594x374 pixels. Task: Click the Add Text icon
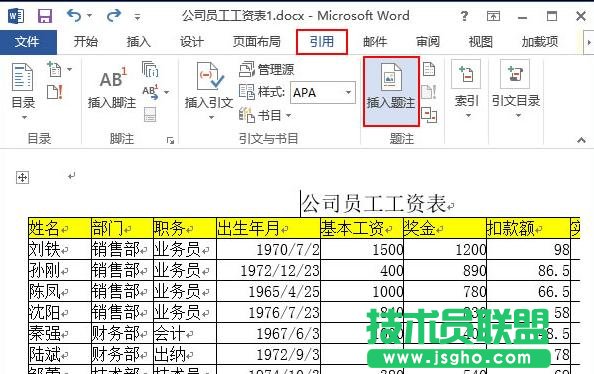pyautogui.click(x=55, y=69)
